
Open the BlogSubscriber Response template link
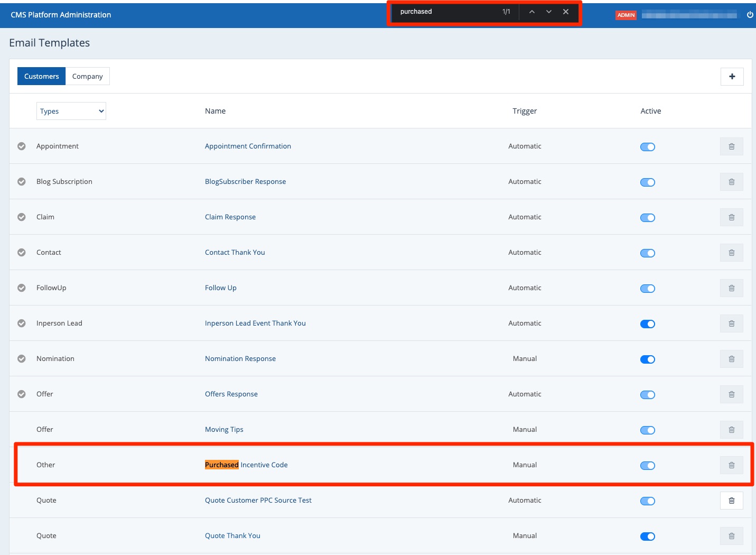[x=245, y=181]
